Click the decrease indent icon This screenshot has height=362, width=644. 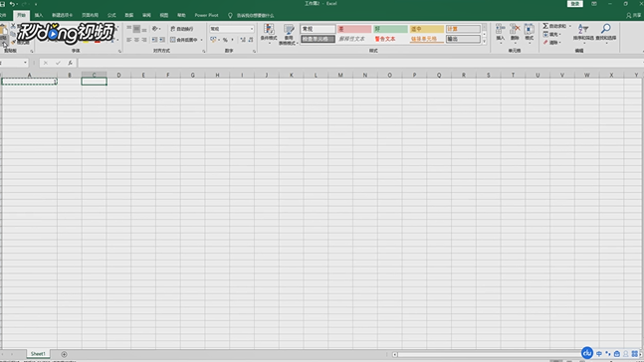point(154,40)
